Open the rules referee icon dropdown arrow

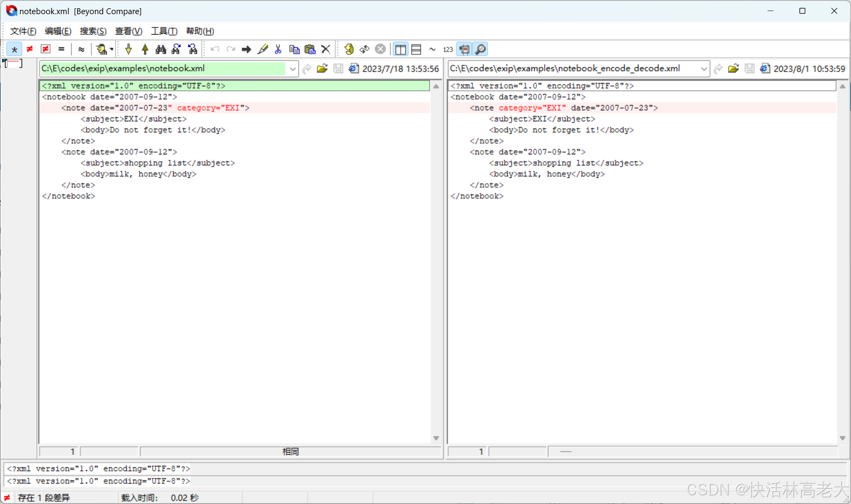(112, 50)
